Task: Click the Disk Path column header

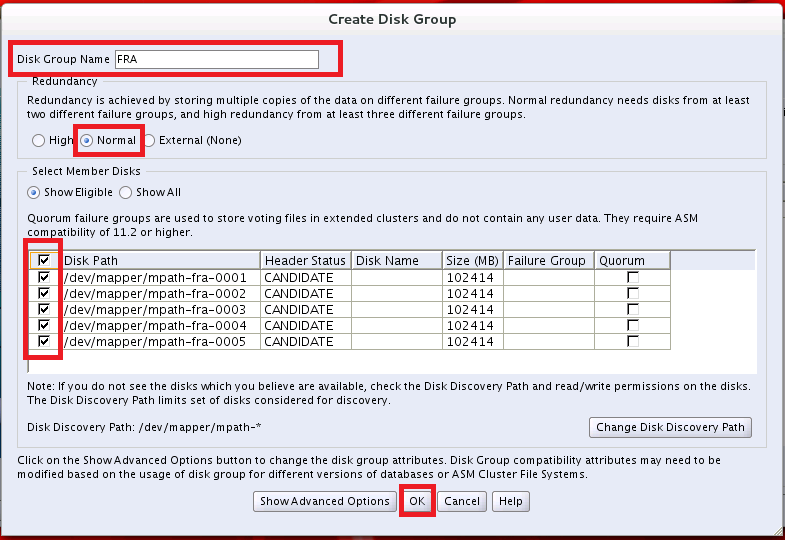Action: point(160,261)
